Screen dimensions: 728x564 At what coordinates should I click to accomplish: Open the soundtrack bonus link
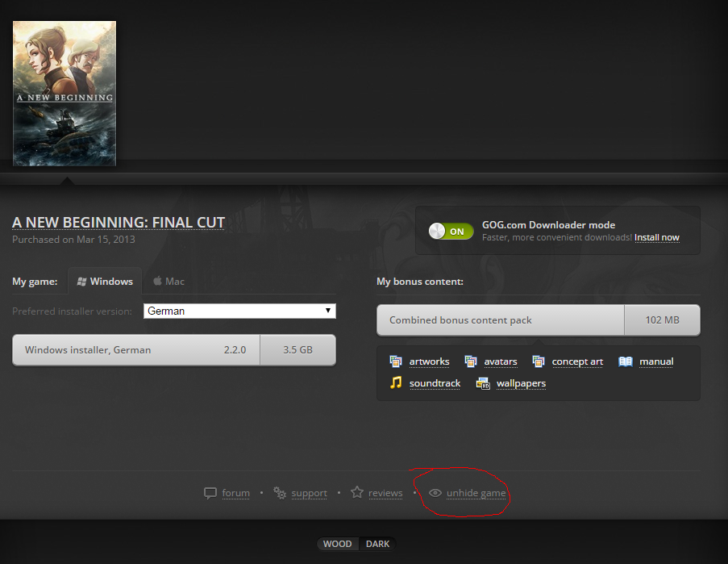(435, 383)
